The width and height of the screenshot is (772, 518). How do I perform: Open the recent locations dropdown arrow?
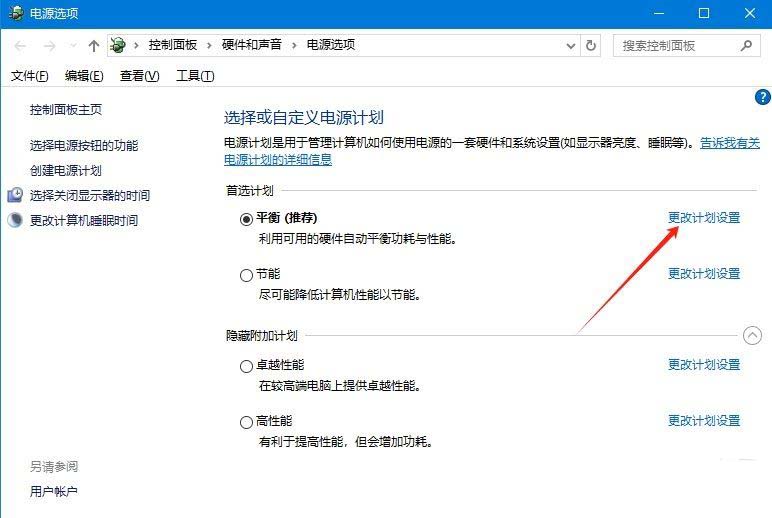pyautogui.click(x=73, y=46)
